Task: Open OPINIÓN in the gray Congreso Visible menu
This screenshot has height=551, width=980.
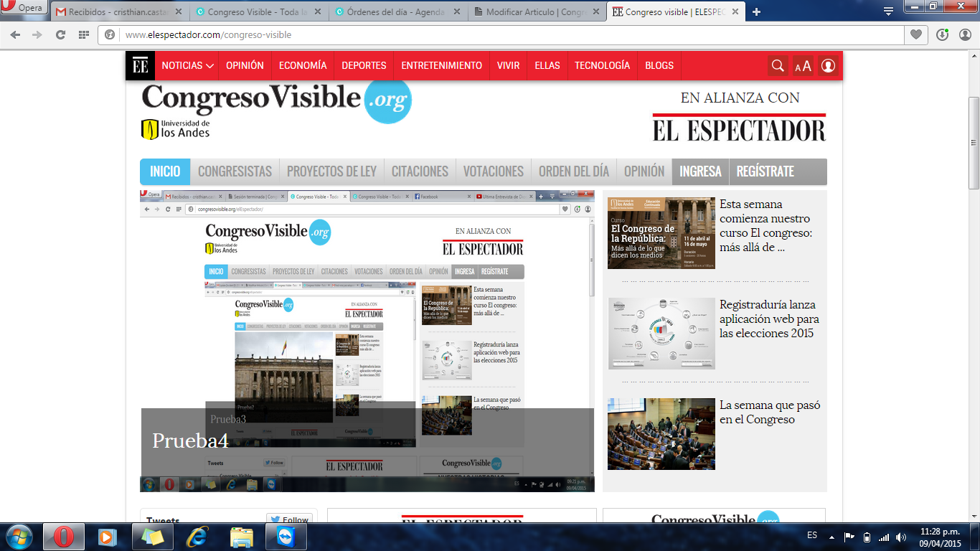Action: point(644,171)
